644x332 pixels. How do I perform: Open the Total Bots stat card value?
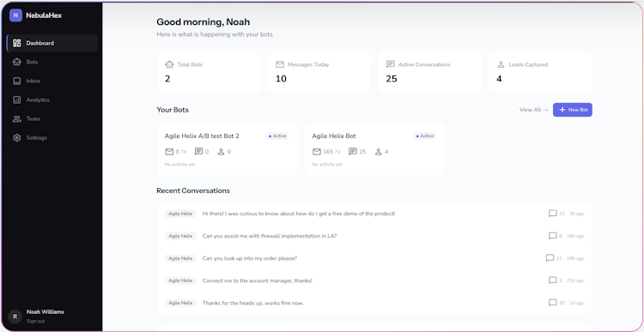click(x=167, y=79)
